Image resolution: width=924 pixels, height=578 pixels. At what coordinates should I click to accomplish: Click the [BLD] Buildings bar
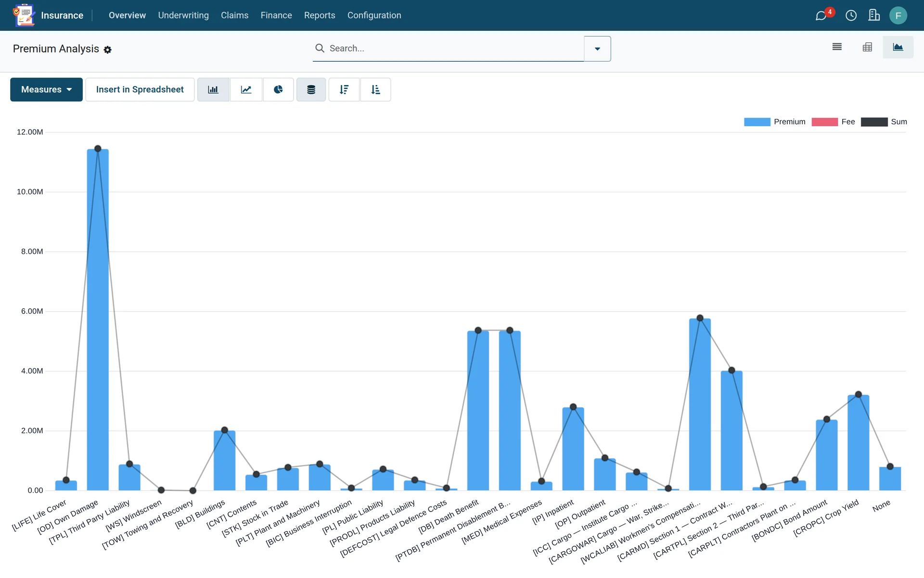pos(224,460)
